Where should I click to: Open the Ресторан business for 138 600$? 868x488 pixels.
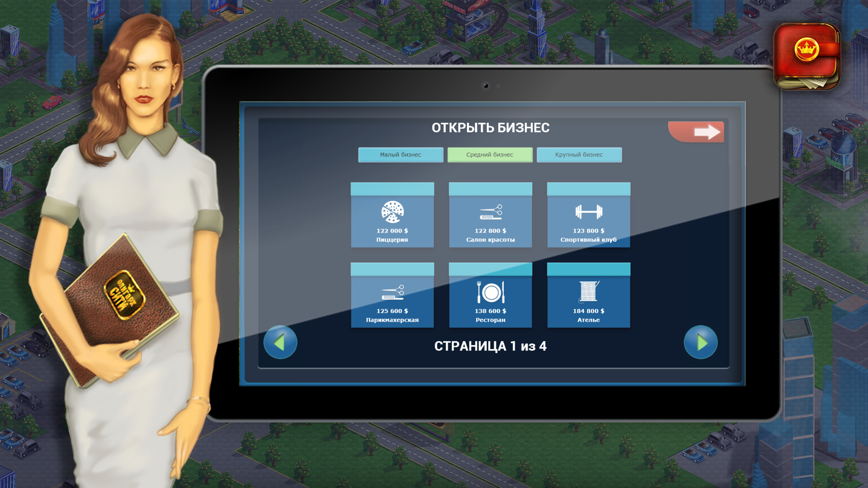pos(490,294)
